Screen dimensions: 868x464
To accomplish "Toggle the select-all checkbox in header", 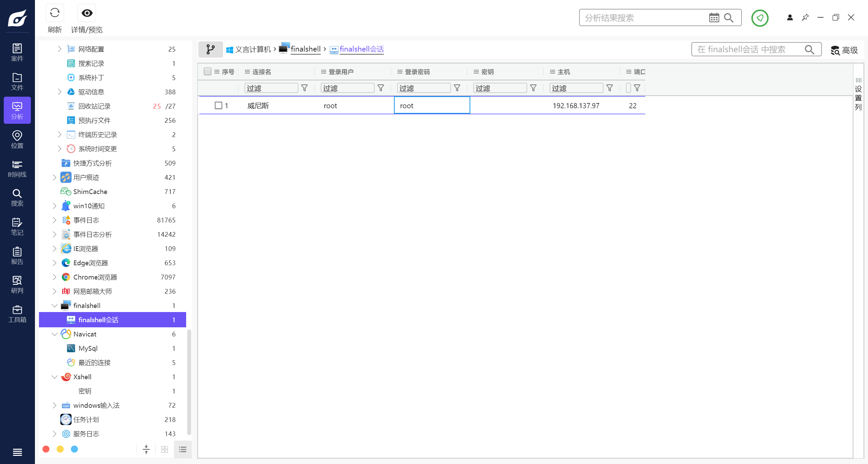I will tap(208, 72).
